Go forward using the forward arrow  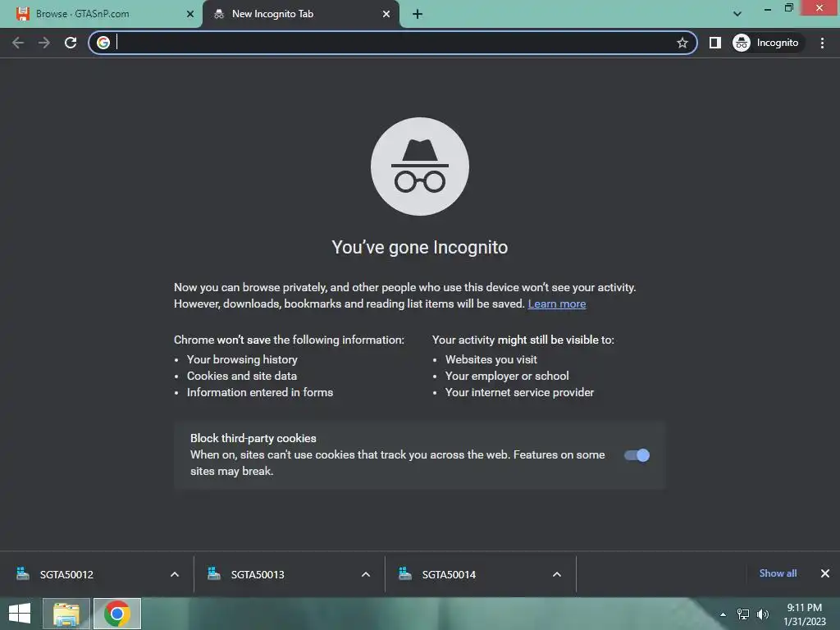[44, 43]
